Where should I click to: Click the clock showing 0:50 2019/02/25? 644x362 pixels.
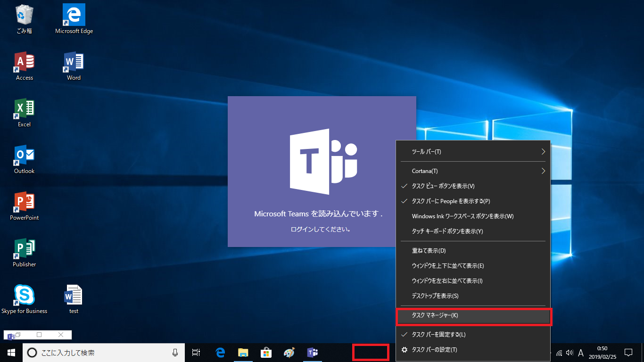pos(602,353)
